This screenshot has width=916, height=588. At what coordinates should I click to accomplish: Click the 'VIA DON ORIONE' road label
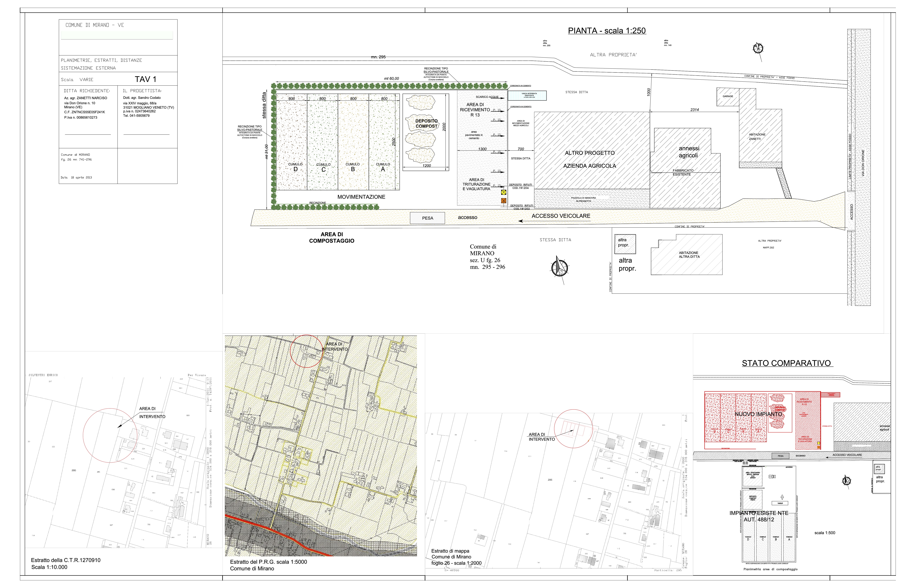point(863,163)
